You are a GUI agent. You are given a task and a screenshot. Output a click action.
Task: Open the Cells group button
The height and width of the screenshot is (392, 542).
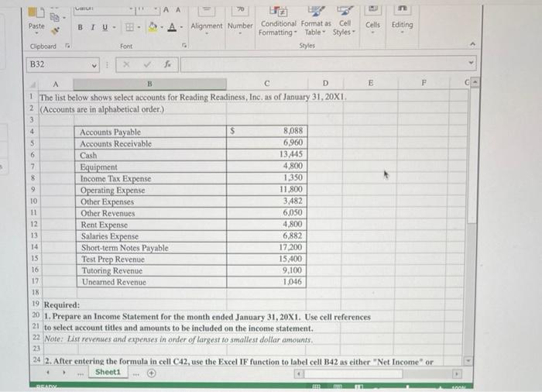point(372,20)
